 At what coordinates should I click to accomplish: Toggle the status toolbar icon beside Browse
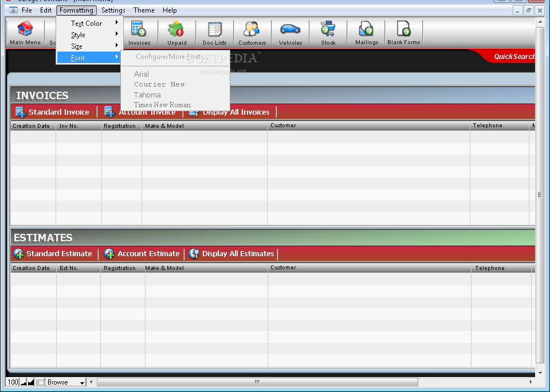[x=40, y=382]
